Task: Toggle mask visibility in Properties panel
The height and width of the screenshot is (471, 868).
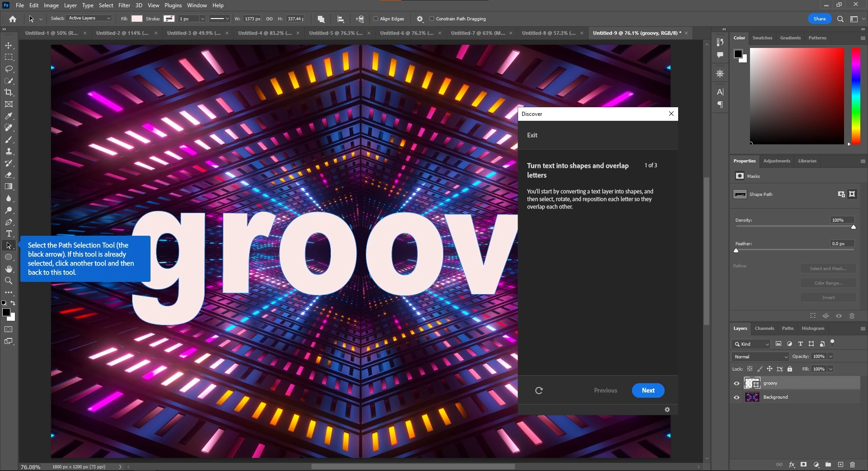Action: [x=839, y=316]
